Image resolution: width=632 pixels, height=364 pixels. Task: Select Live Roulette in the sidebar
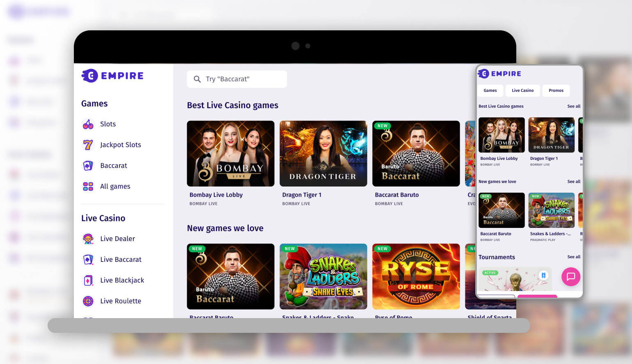click(121, 301)
